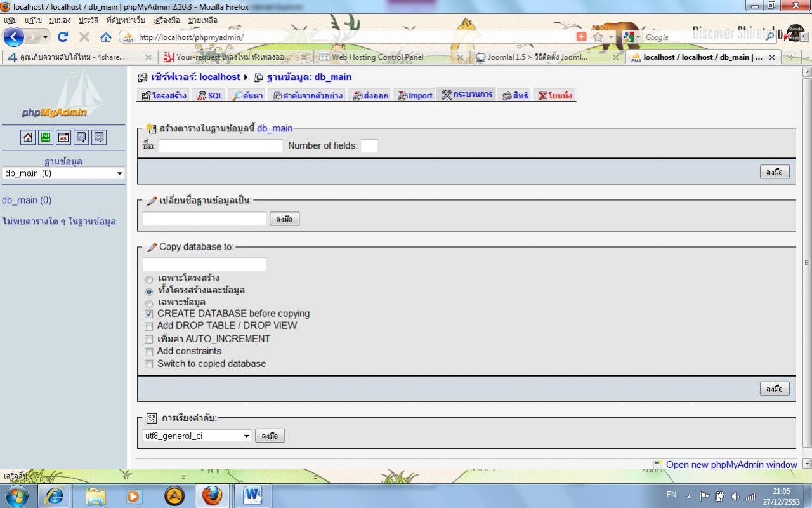The height and width of the screenshot is (508, 812).
Task: Select the second Copy database radio option
Action: tap(149, 291)
